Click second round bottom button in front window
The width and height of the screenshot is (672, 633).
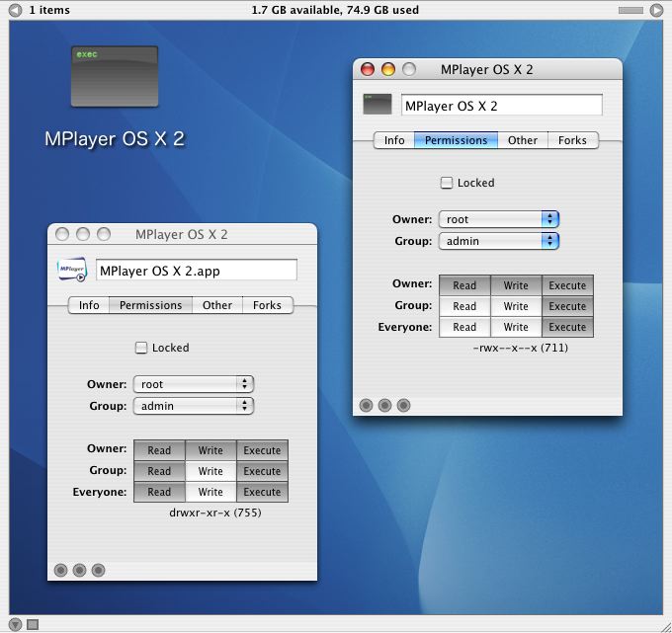point(384,405)
